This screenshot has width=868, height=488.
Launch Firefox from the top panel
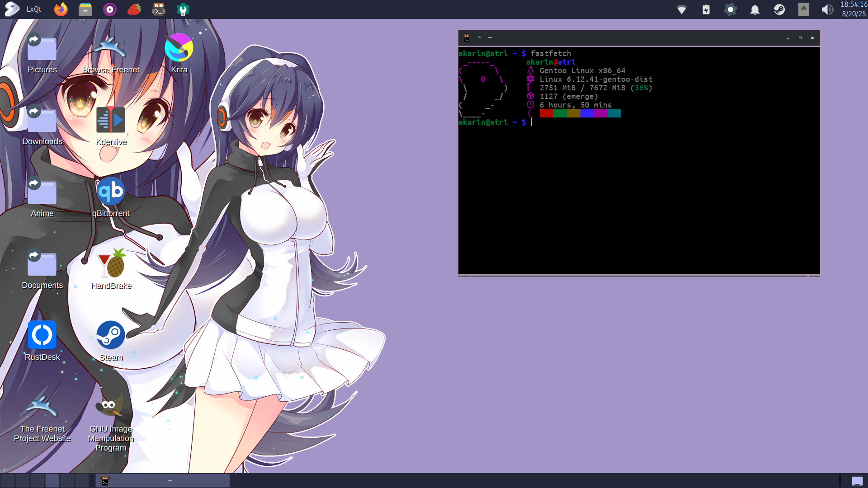pos(61,9)
